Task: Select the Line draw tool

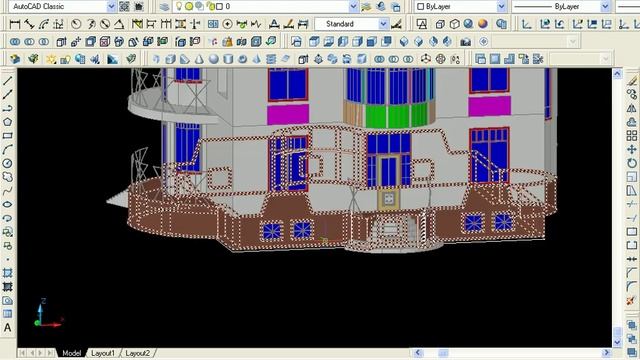Action: (7, 81)
